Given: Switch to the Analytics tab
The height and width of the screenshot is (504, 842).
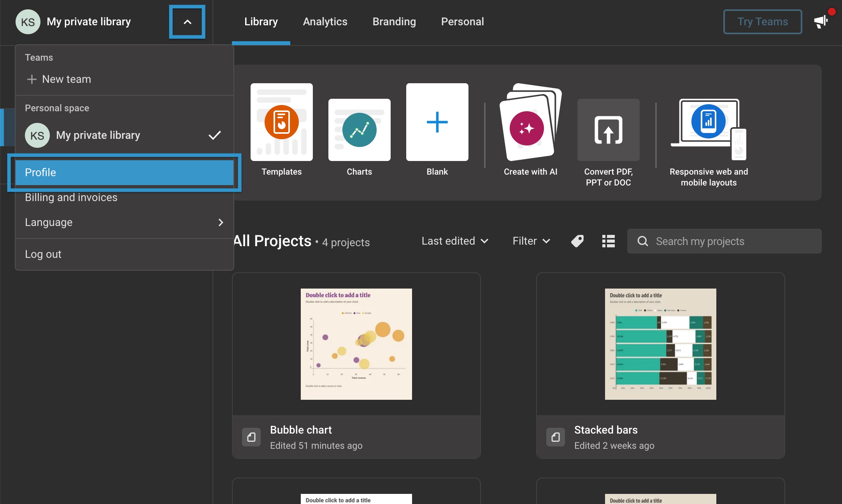Looking at the screenshot, I should point(325,22).
